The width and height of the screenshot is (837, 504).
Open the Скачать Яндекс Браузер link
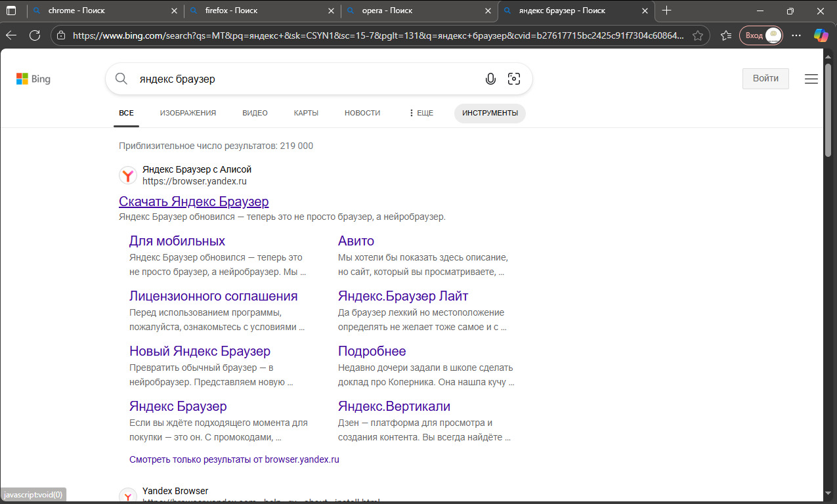194,201
